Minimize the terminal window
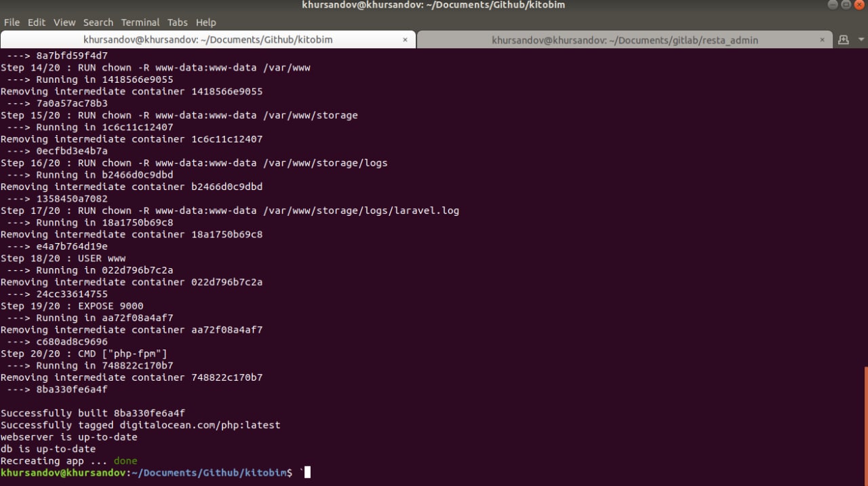 (x=832, y=5)
